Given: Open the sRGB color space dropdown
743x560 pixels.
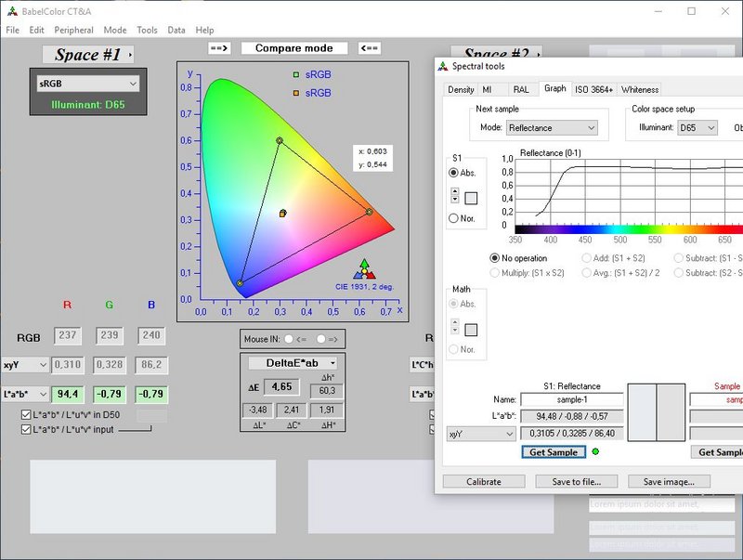Looking at the screenshot, I should tap(88, 84).
